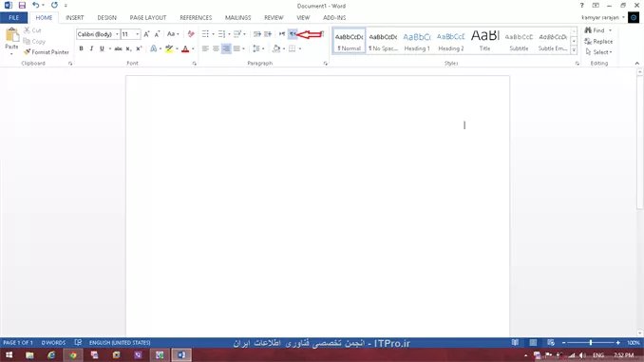Open the font size dropdown
Viewport: 644px width, 362px height.
coord(138,34)
